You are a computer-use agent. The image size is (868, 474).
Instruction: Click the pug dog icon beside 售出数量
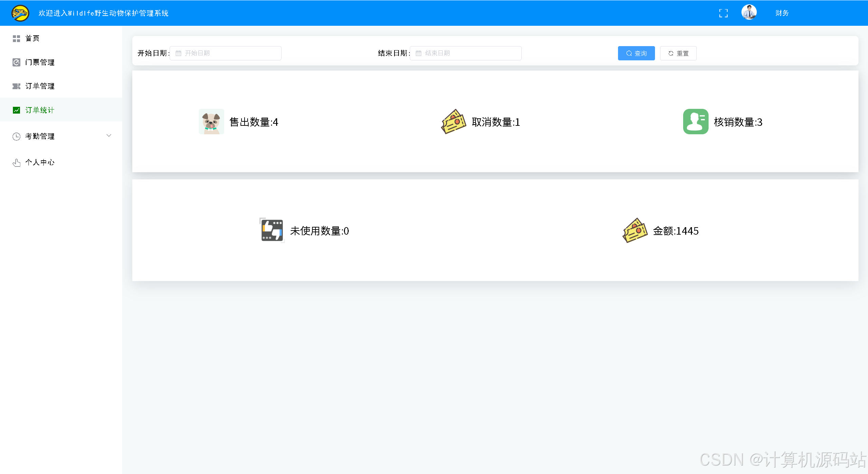pyautogui.click(x=211, y=121)
